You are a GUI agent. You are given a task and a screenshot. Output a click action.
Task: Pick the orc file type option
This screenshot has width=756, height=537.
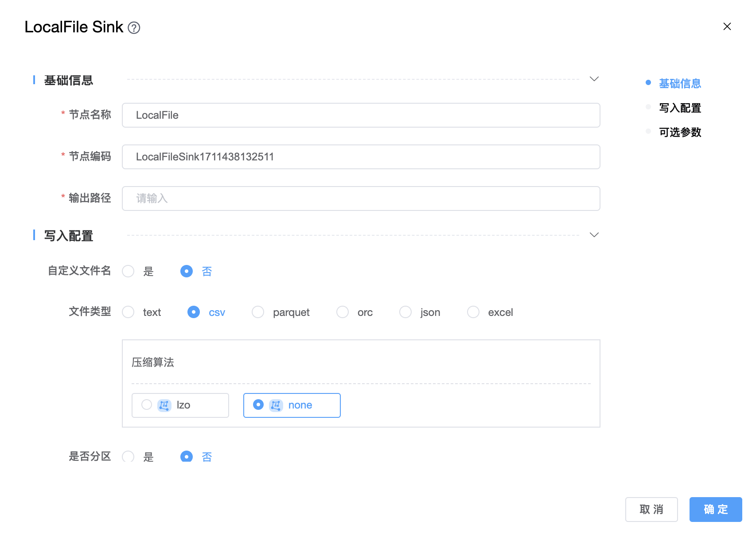coord(343,312)
